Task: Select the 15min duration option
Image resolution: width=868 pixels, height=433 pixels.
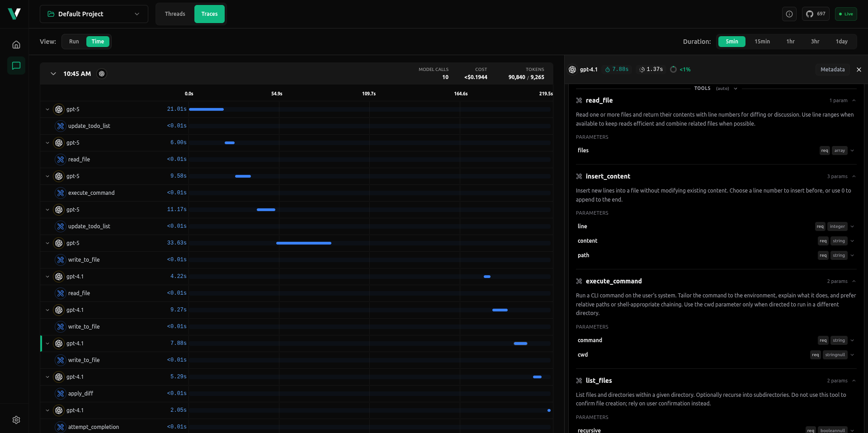Action: (x=762, y=42)
